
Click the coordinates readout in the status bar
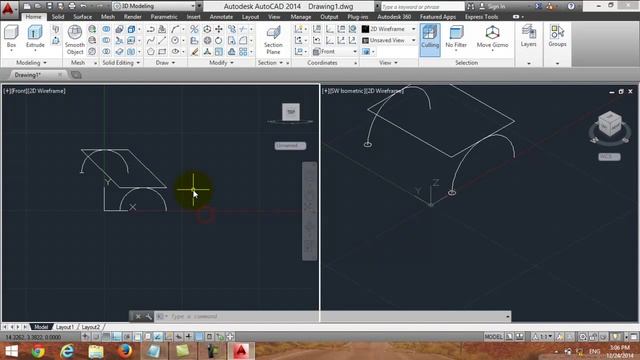pos(33,337)
